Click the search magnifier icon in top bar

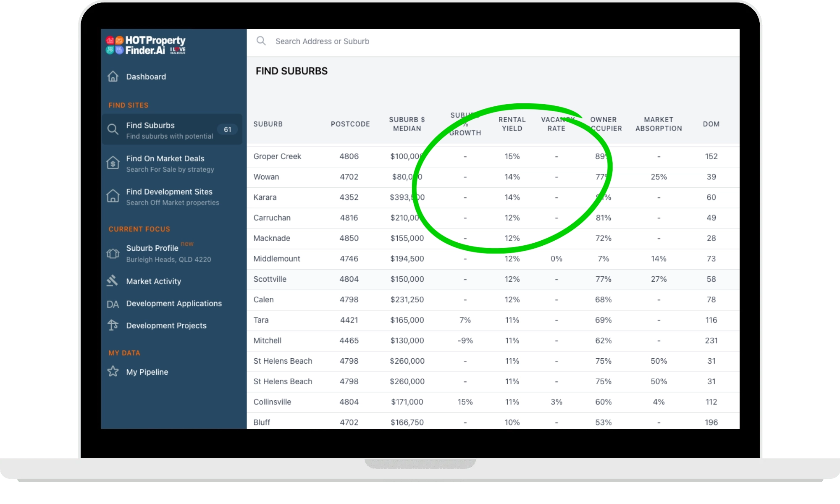[x=261, y=41]
